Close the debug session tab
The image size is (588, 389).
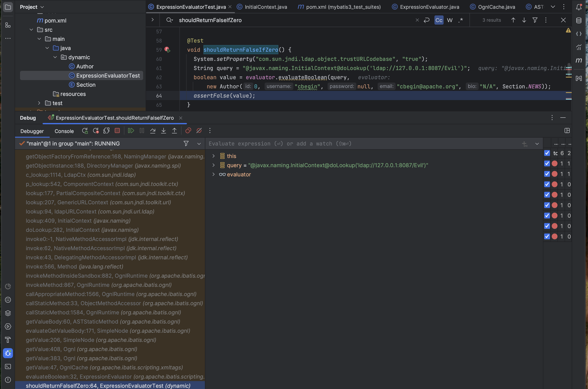tap(180, 118)
